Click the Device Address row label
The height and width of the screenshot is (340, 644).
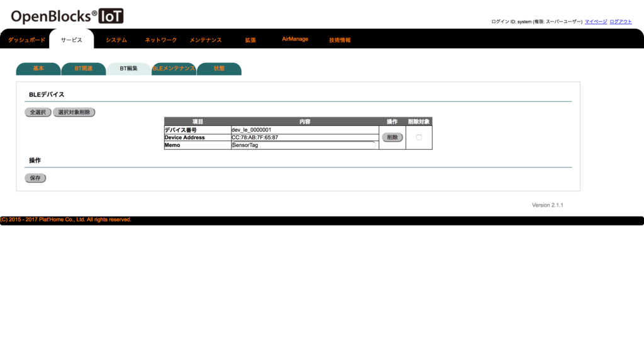(184, 137)
